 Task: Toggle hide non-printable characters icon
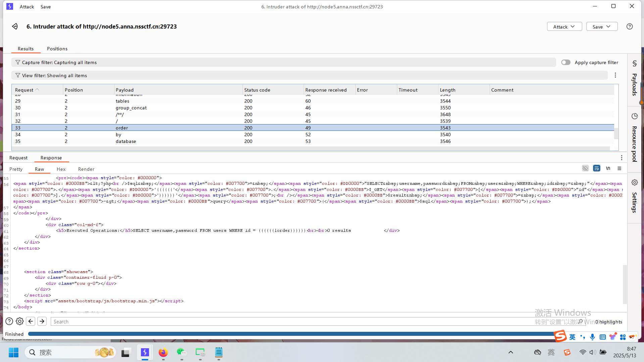[x=585, y=168]
